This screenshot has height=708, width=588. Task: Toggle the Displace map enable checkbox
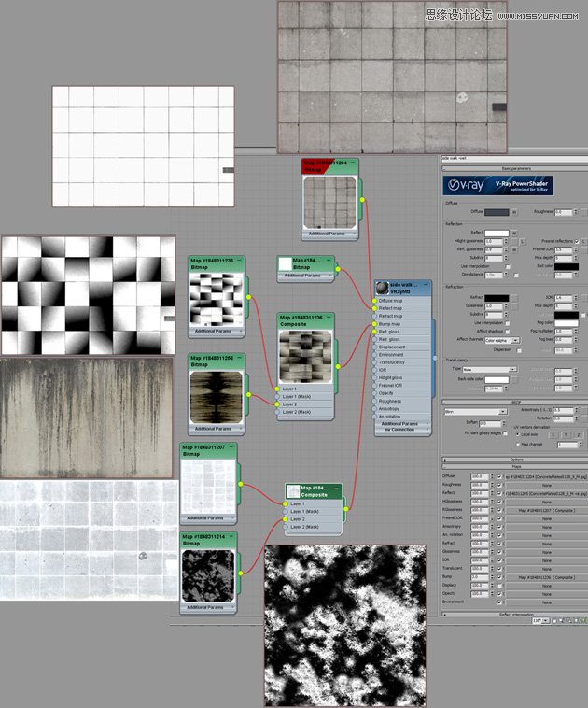499,586
